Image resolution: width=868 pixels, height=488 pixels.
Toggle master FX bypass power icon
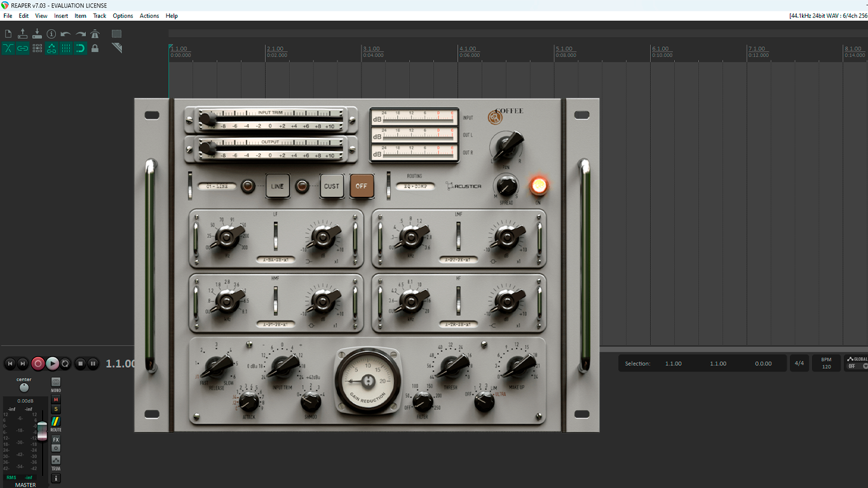[x=56, y=448]
